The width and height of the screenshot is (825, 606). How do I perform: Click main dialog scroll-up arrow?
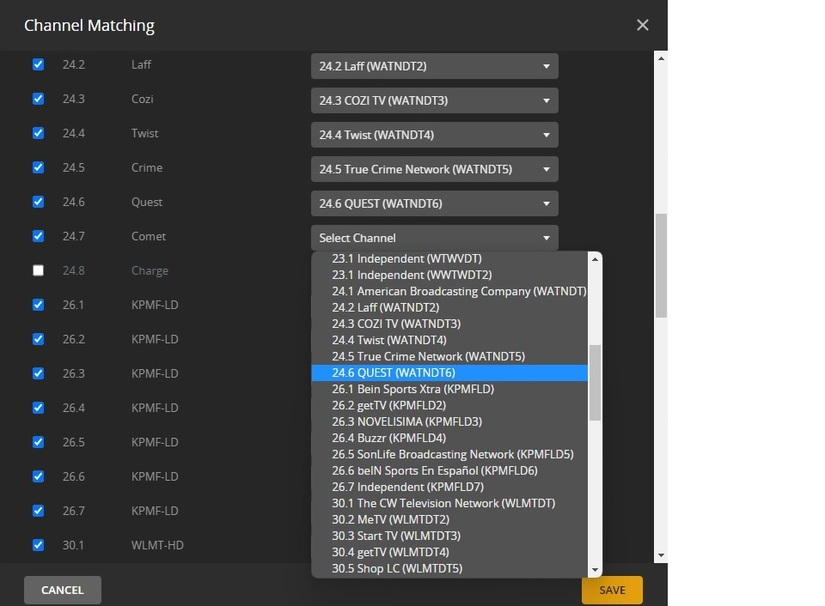coord(661,58)
